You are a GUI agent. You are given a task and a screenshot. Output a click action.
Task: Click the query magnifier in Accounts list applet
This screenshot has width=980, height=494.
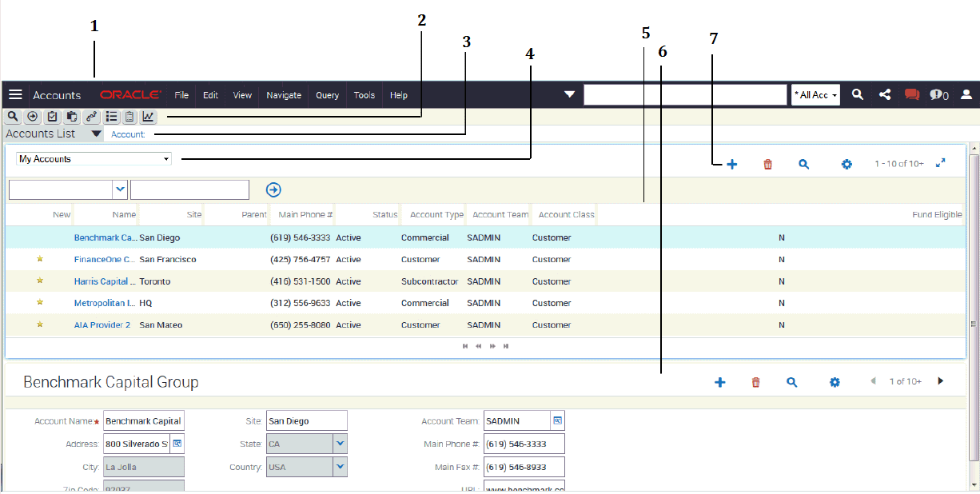click(x=804, y=164)
